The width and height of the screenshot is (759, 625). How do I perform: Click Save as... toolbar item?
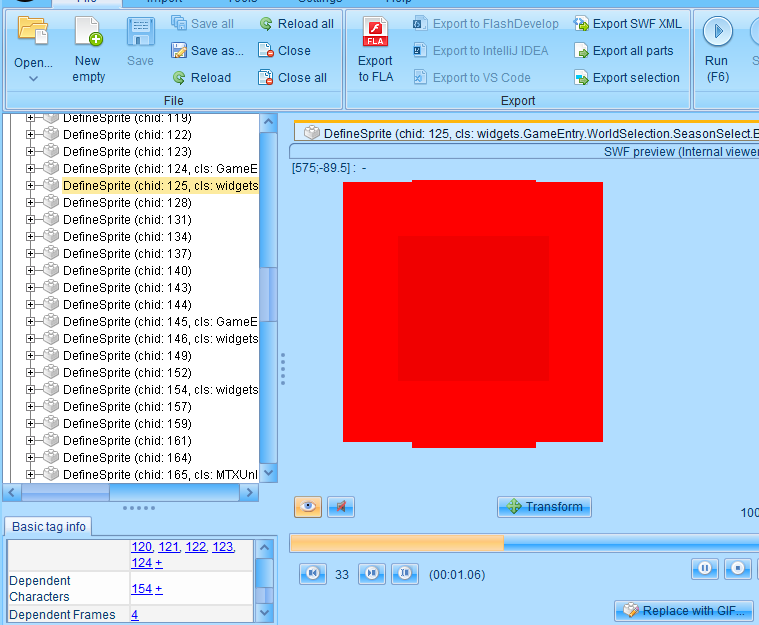coord(208,50)
